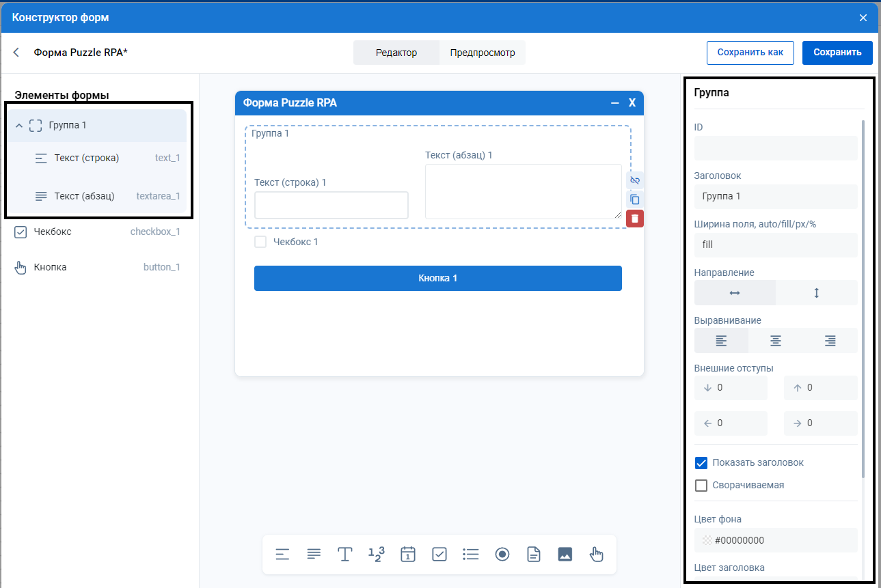
Task: Uncheck the 'Показать заголовок' checkbox
Action: (x=701, y=463)
